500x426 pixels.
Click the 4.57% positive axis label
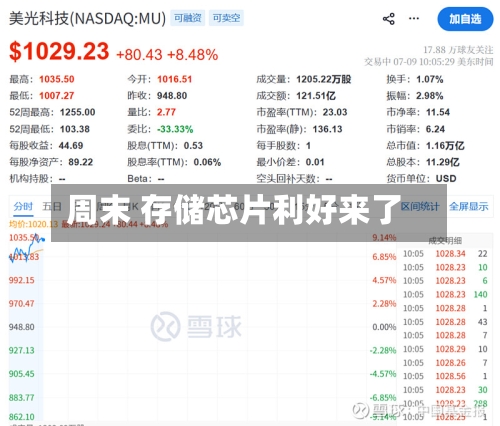384,280
